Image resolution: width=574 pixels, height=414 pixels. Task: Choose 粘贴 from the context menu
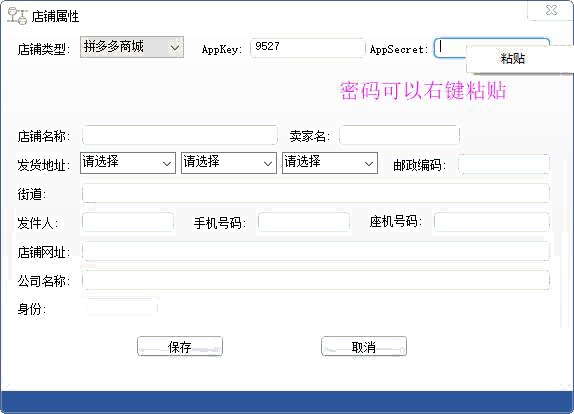(513, 59)
